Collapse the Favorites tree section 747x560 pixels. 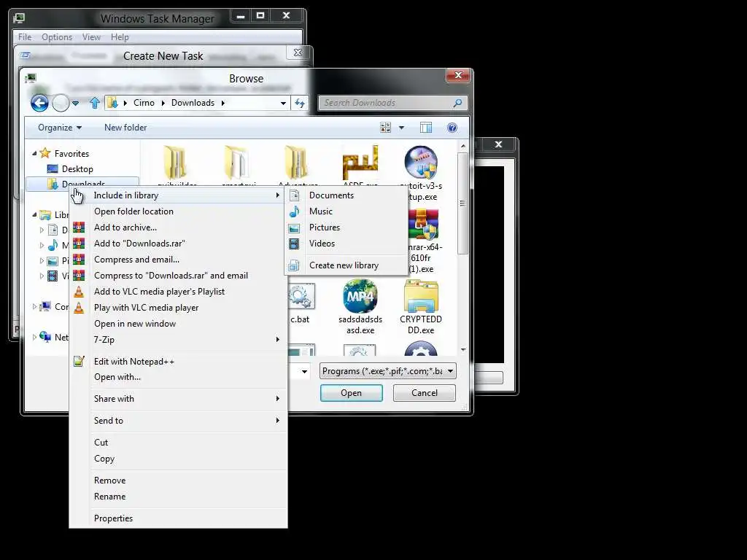pos(34,153)
